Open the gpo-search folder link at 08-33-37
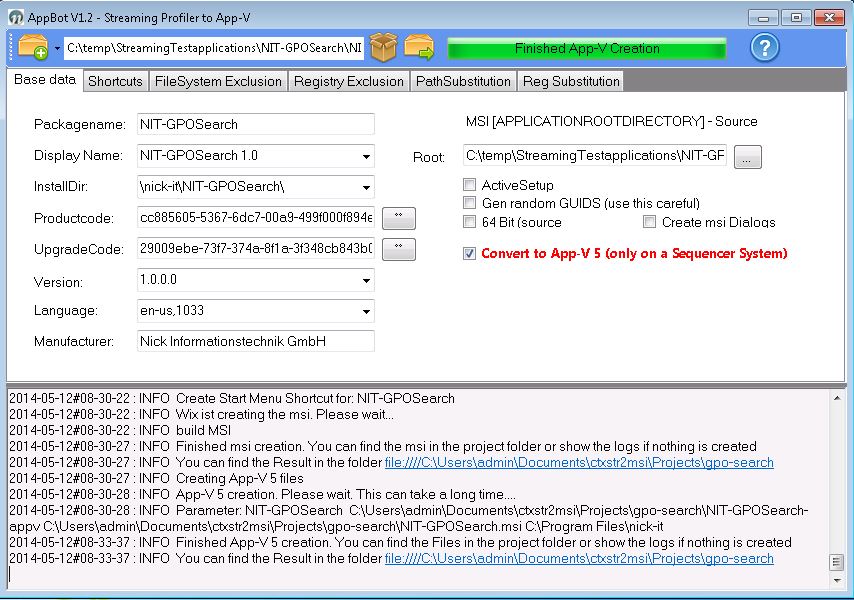 (x=579, y=559)
